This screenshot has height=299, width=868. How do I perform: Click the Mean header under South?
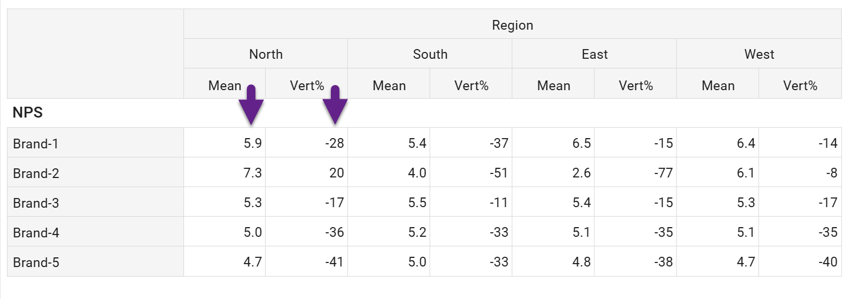click(x=389, y=86)
